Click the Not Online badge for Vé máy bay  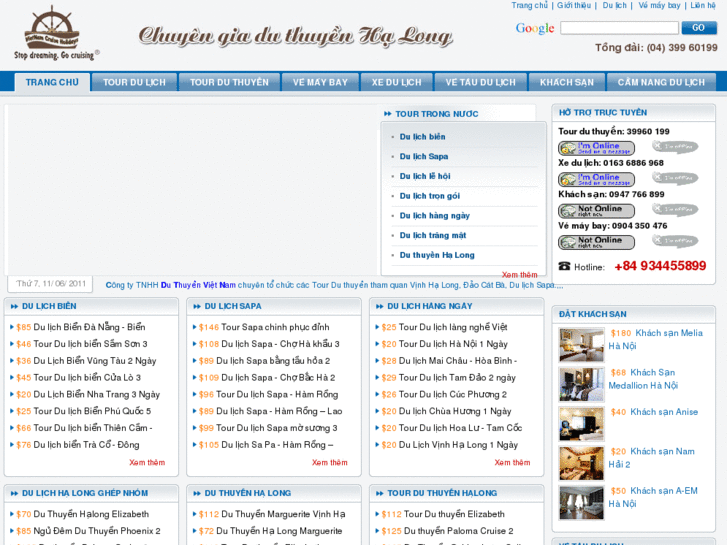click(x=596, y=242)
